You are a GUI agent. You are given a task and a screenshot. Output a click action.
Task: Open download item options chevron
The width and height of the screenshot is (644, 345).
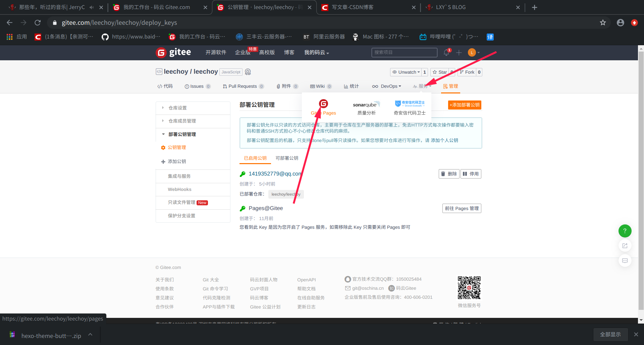[90, 335]
